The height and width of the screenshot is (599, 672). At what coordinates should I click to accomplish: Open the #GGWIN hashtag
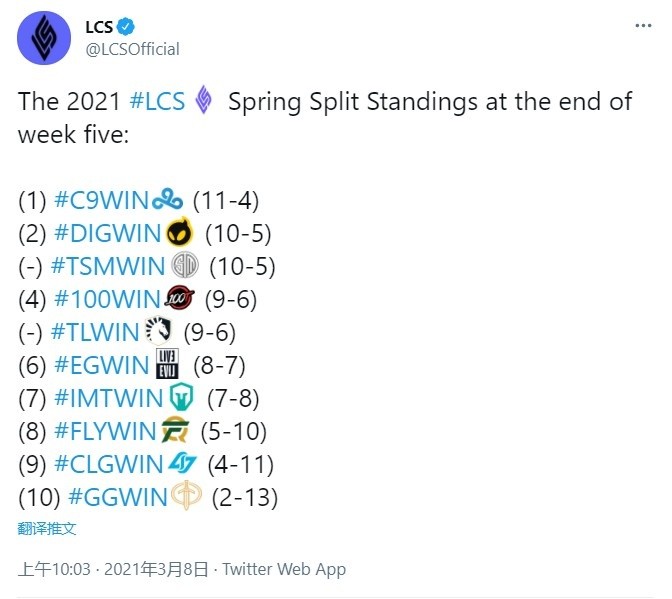[x=117, y=497]
